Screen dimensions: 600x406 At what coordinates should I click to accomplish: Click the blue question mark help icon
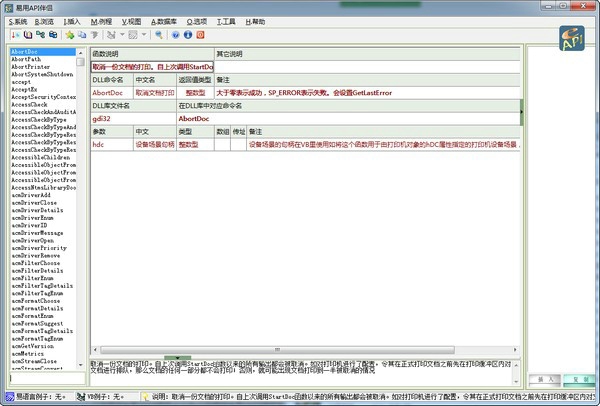pos(175,34)
